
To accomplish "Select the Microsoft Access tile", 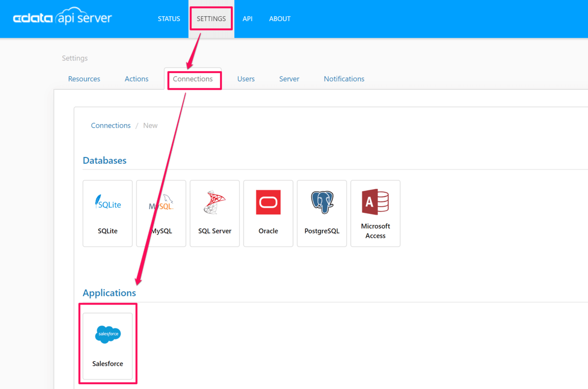I will (375, 213).
